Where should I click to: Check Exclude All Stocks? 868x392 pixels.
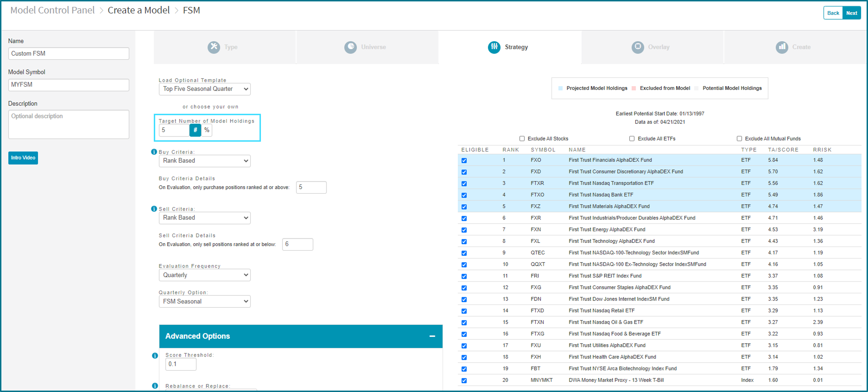click(x=522, y=139)
